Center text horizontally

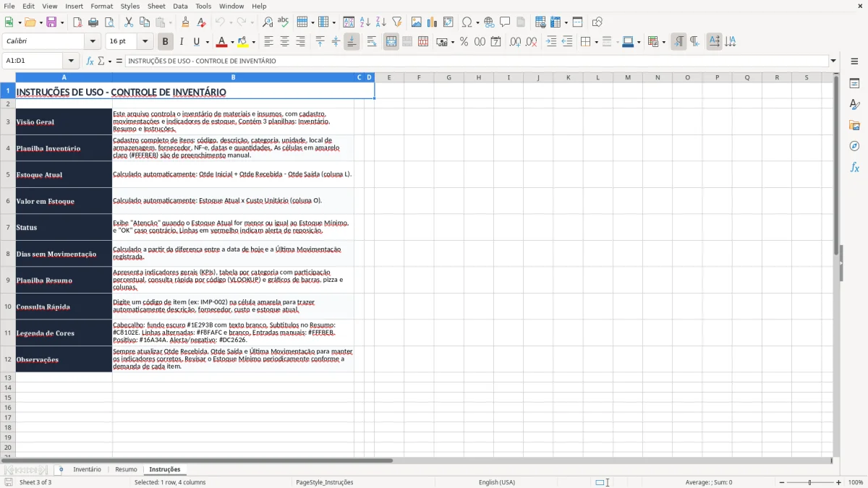coord(284,42)
